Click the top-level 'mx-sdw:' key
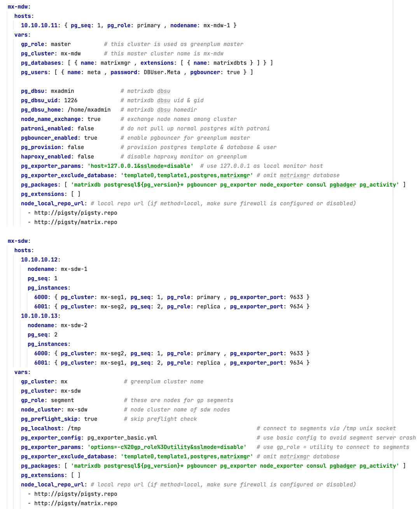Viewport: 420px width, 509px height. pos(19,241)
